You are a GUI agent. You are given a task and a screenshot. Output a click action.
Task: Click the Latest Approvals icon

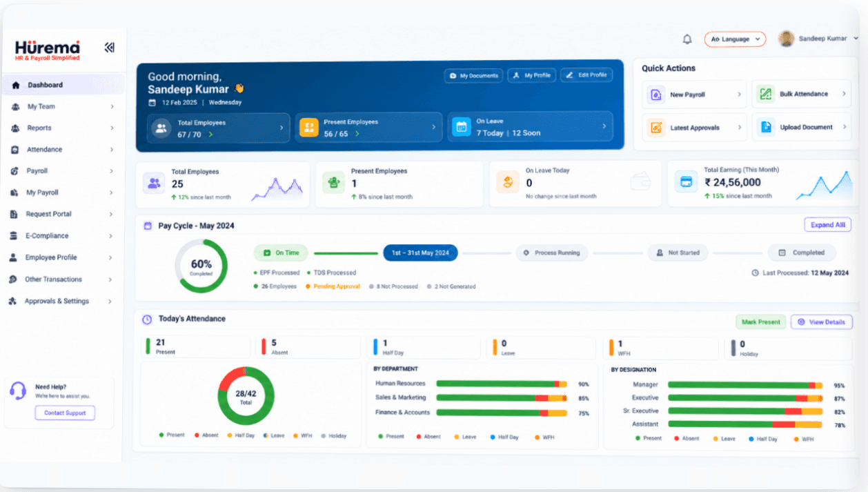656,128
